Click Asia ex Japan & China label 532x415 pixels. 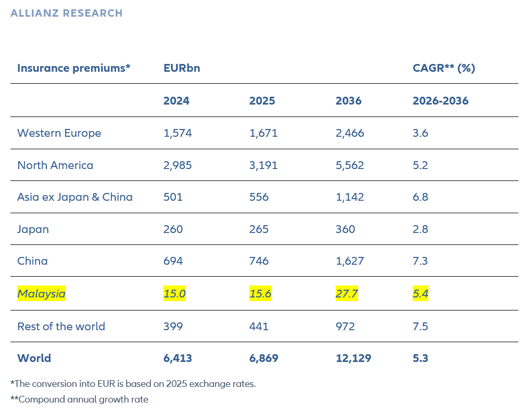75,197
